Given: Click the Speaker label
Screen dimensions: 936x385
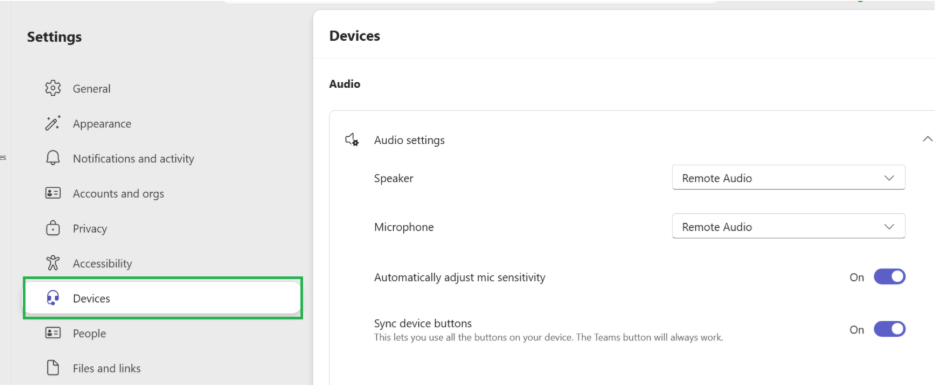Looking at the screenshot, I should pos(393,178).
